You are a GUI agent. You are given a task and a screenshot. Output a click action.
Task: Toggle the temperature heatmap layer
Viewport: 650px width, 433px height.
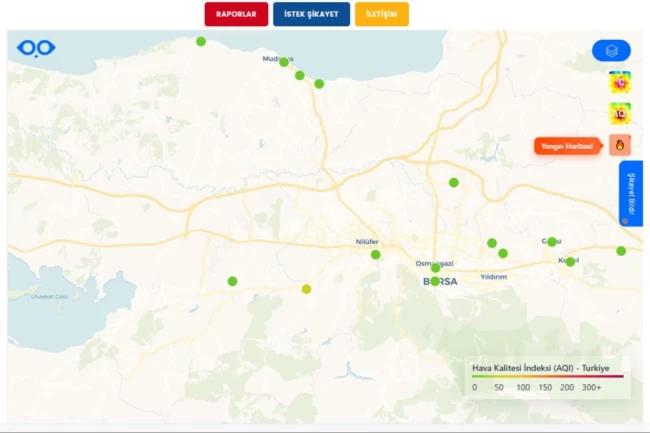(619, 84)
